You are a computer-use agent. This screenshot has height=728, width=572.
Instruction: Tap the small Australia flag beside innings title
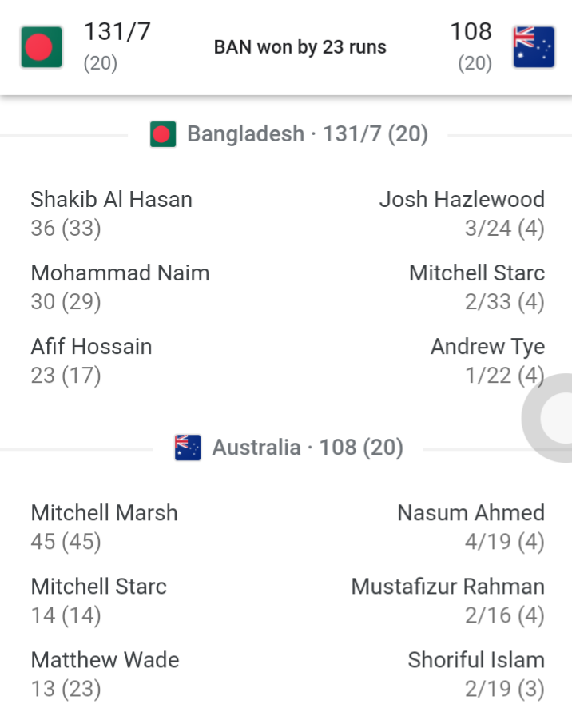(x=188, y=448)
